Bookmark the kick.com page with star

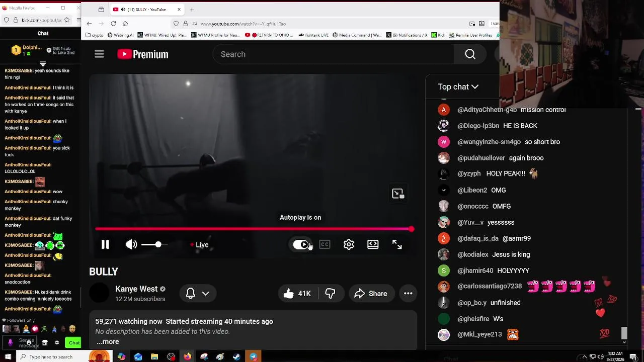[67, 20]
